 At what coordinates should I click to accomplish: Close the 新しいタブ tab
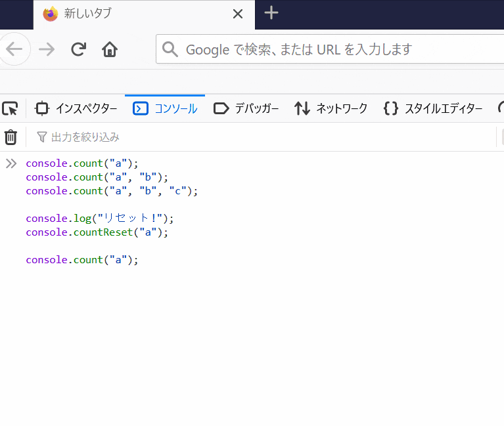[x=237, y=14]
